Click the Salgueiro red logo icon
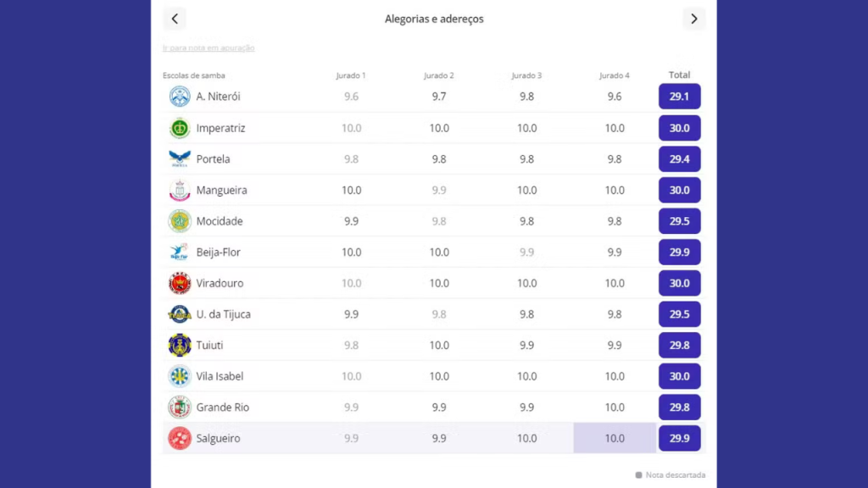Screen dimensions: 868x488 (x=180, y=438)
